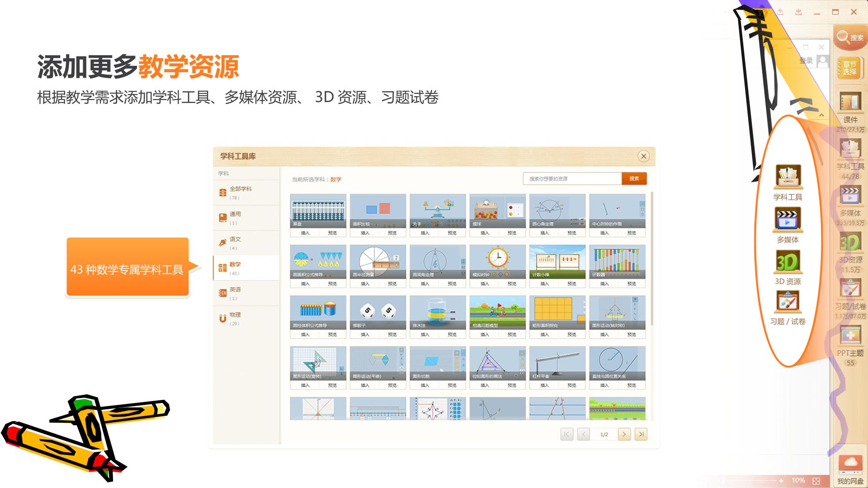The width and height of the screenshot is (868, 488).
Task: Click 预览 under the 模拟时钟 tool
Action: pos(512,284)
